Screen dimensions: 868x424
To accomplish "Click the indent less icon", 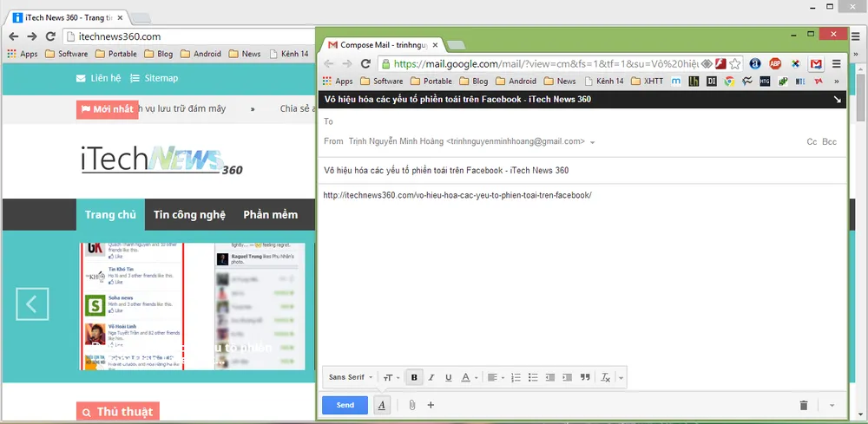I will tap(550, 377).
